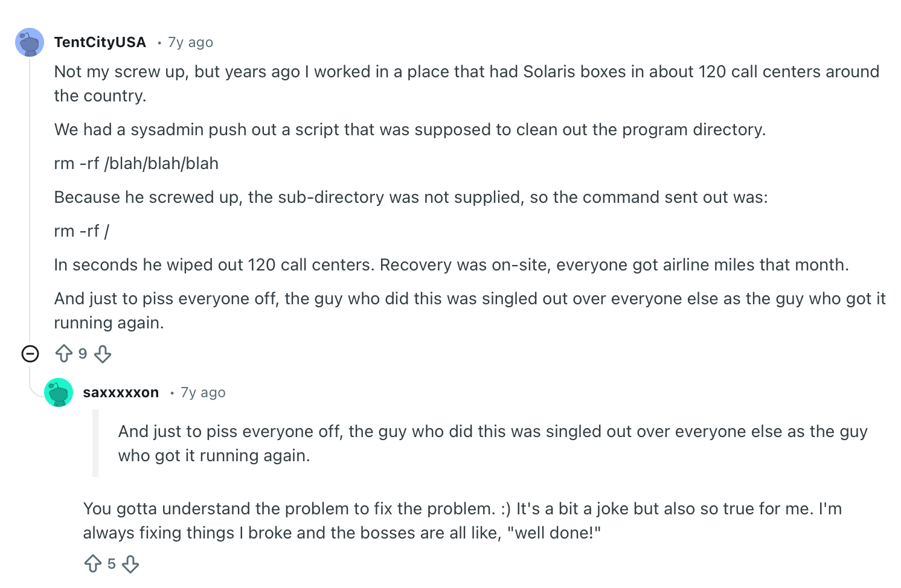Click the vote count 9
901x588 pixels.
pyautogui.click(x=83, y=354)
